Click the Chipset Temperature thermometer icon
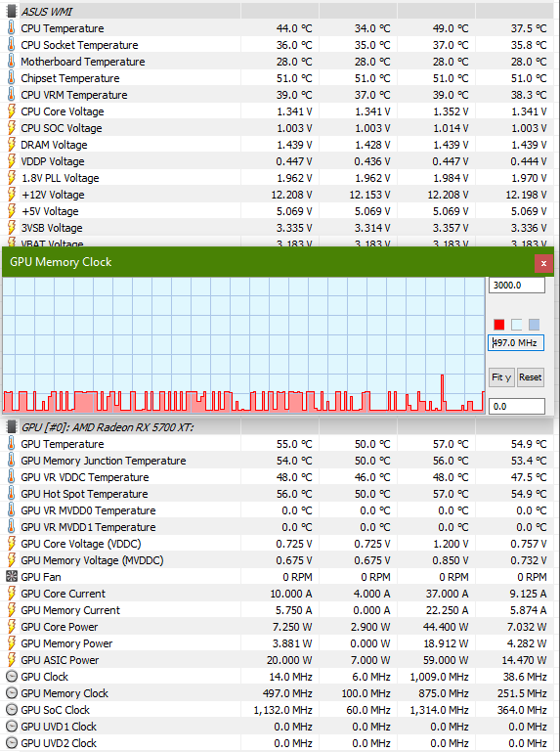This screenshot has height=752, width=560. pos(12,78)
